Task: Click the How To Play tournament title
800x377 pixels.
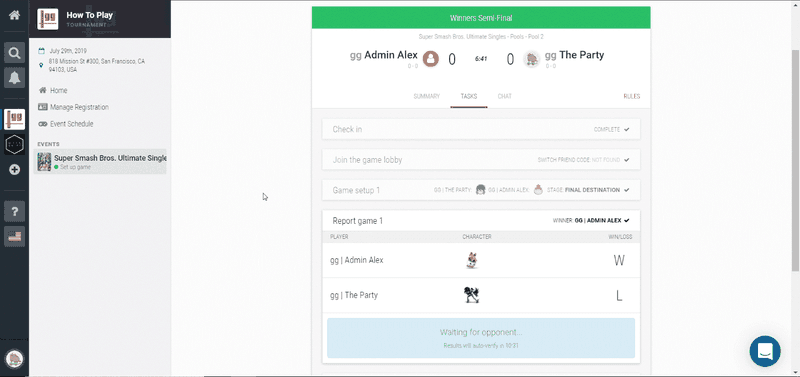Action: 89,15
